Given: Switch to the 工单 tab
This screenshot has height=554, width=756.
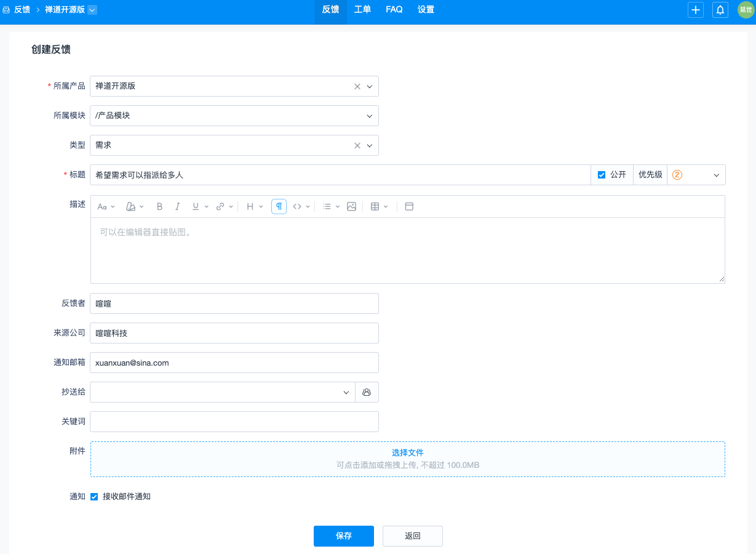Looking at the screenshot, I should (362, 10).
